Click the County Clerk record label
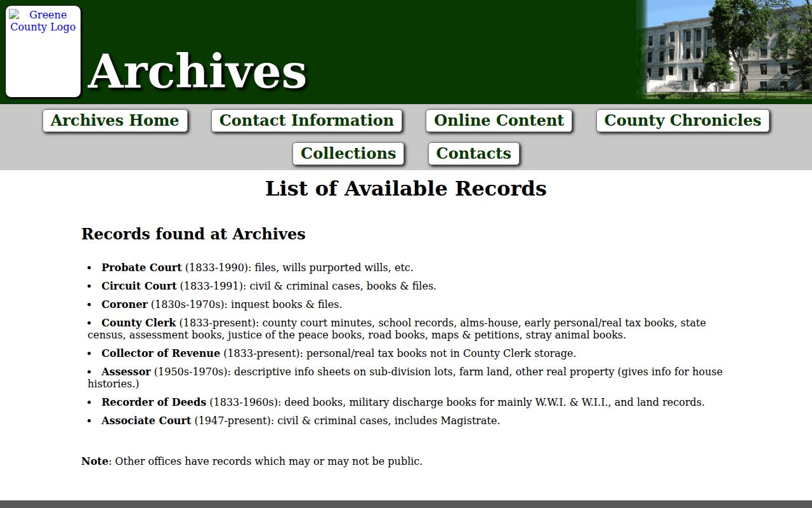 (x=139, y=323)
